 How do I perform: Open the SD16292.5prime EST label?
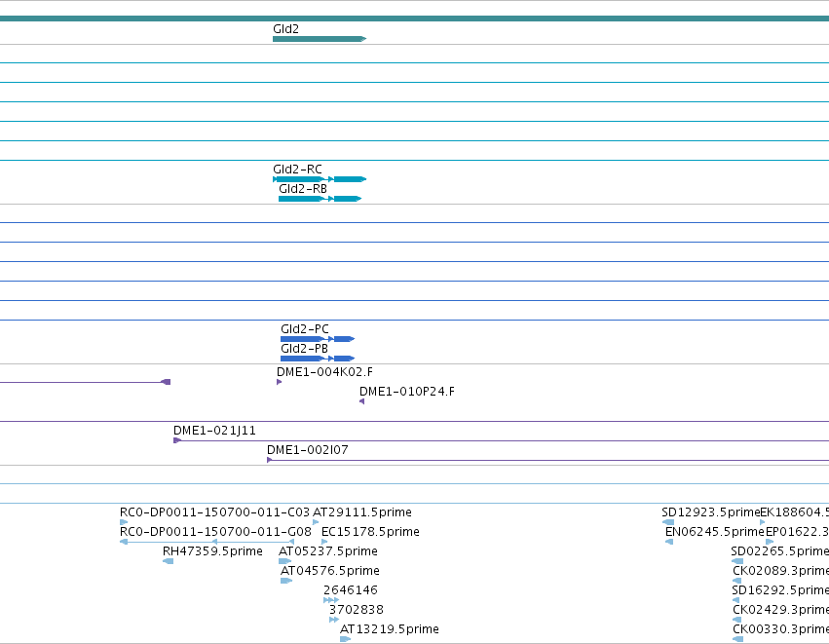pyautogui.click(x=780, y=590)
